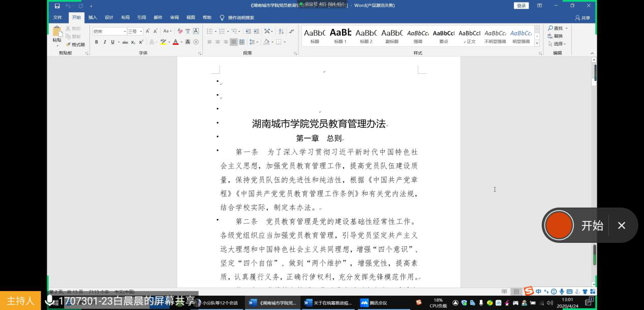Screen dimensions: 644x310
Task: Click the sort paragraph (A-Z) icon
Action: pos(282,31)
